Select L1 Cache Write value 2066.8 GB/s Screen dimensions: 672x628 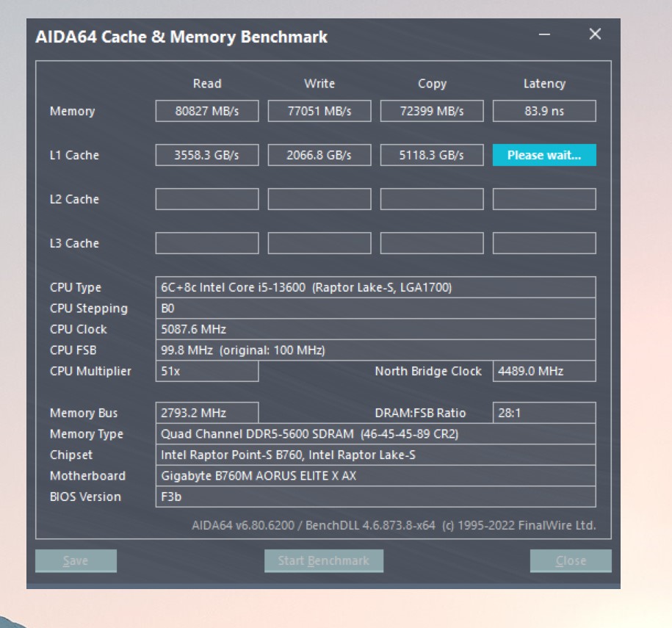[x=319, y=155]
